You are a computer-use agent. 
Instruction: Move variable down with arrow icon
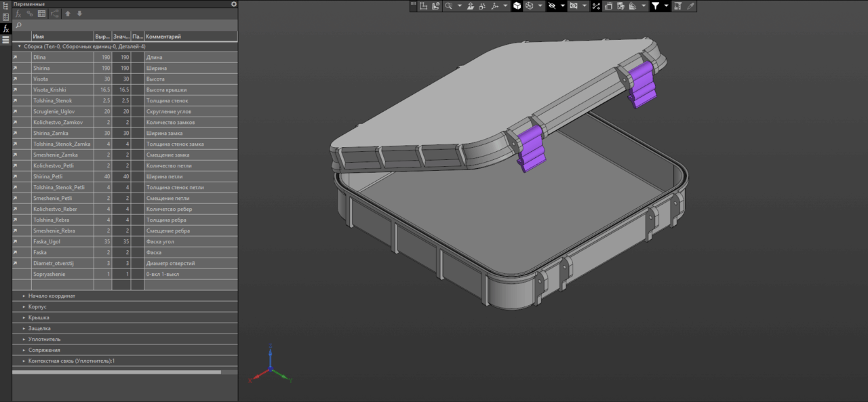(79, 14)
